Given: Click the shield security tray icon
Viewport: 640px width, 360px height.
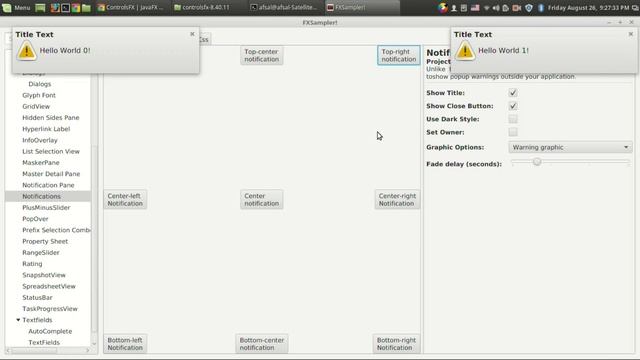Looking at the screenshot, I should point(529,8).
